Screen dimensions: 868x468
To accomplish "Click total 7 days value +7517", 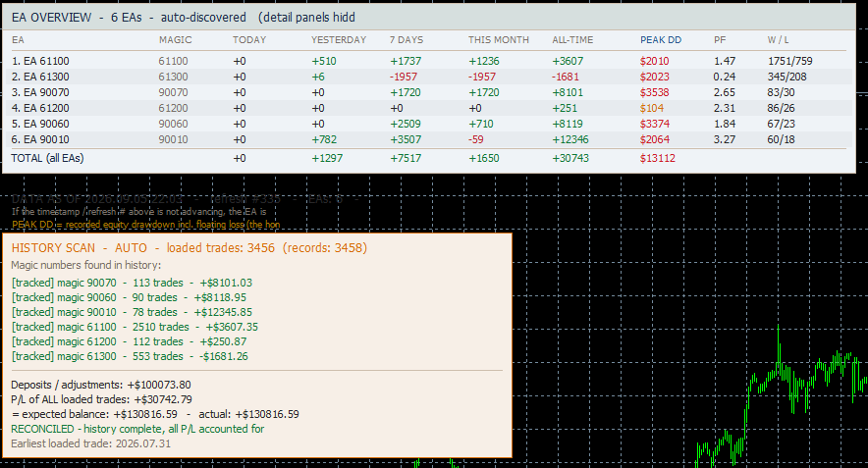I will point(406,158).
